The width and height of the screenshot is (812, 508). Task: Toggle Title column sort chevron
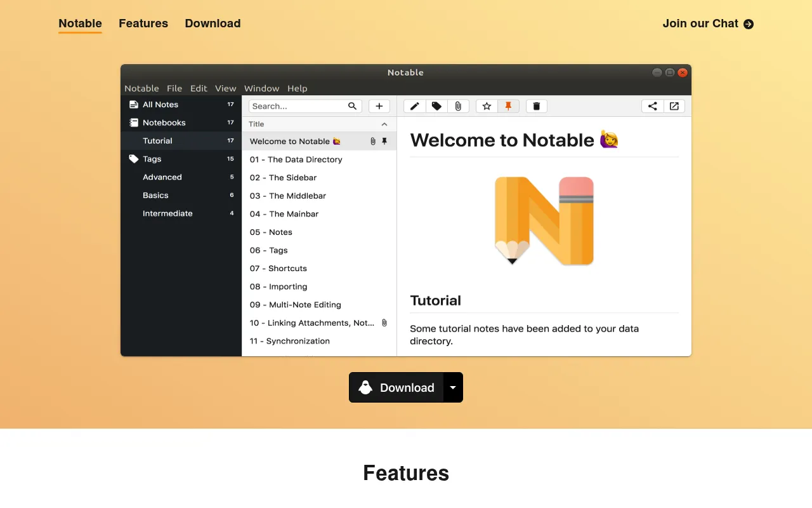pos(384,124)
